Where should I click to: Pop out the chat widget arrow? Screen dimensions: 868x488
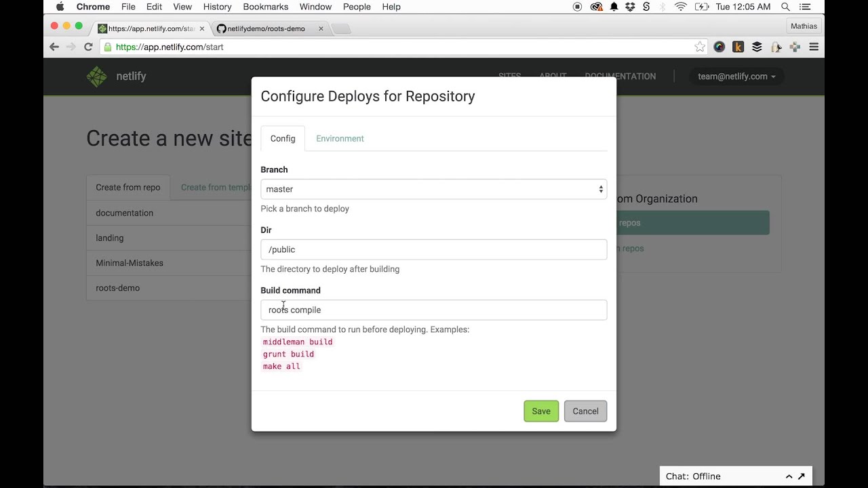[802, 476]
